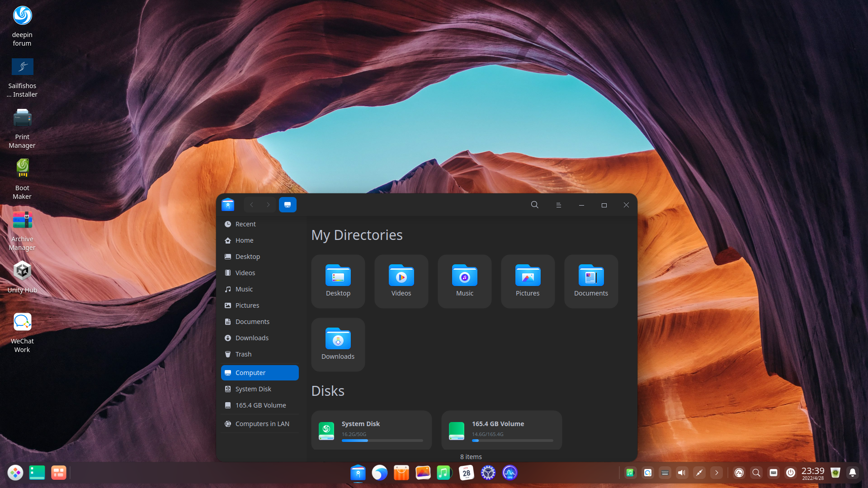868x488 pixels.
Task: Open the launcher in dock
Action: click(x=15, y=473)
